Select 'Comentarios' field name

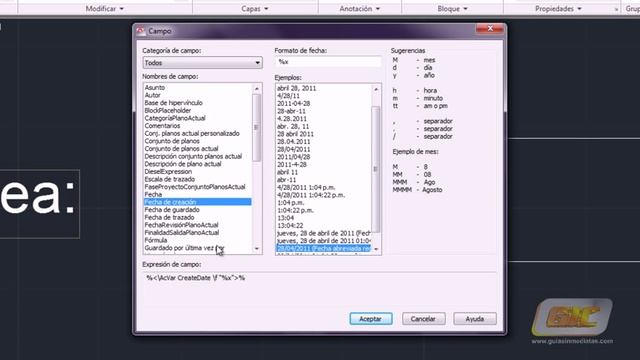(162, 126)
